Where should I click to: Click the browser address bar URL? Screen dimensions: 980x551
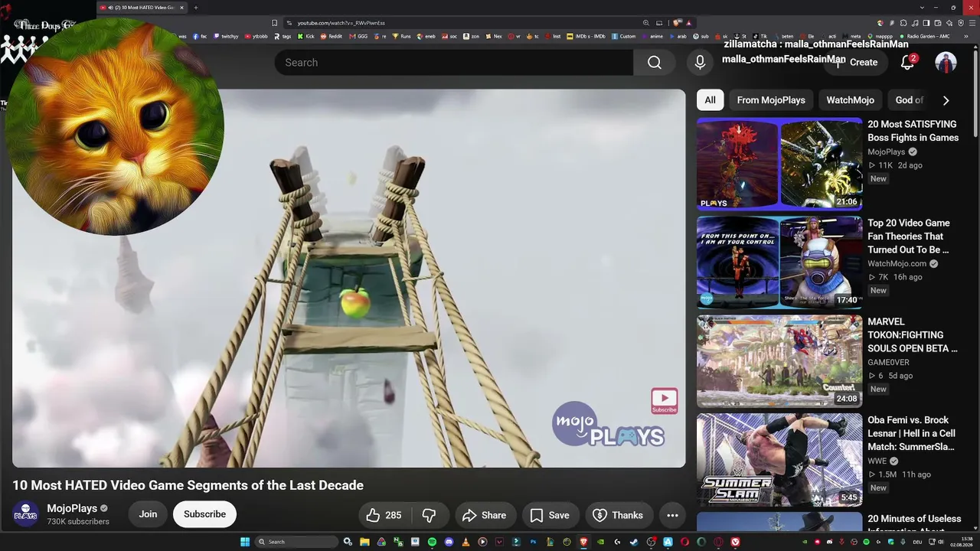point(341,23)
